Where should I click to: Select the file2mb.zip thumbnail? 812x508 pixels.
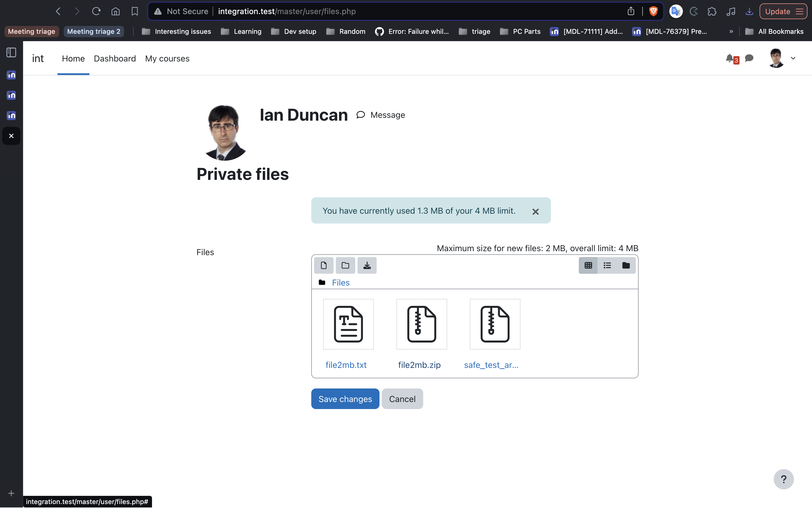coord(422,324)
